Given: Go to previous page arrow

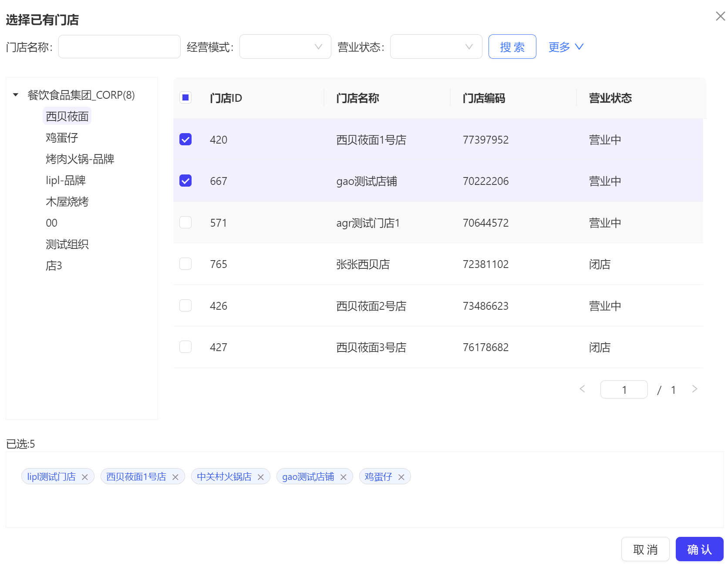Looking at the screenshot, I should click(x=582, y=389).
